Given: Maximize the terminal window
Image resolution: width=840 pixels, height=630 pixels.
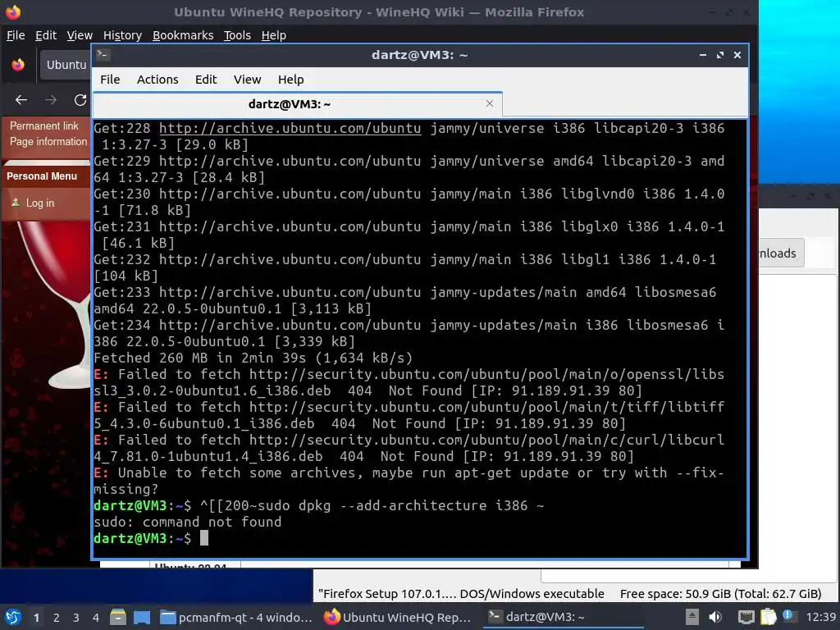Looking at the screenshot, I should pyautogui.click(x=720, y=55).
